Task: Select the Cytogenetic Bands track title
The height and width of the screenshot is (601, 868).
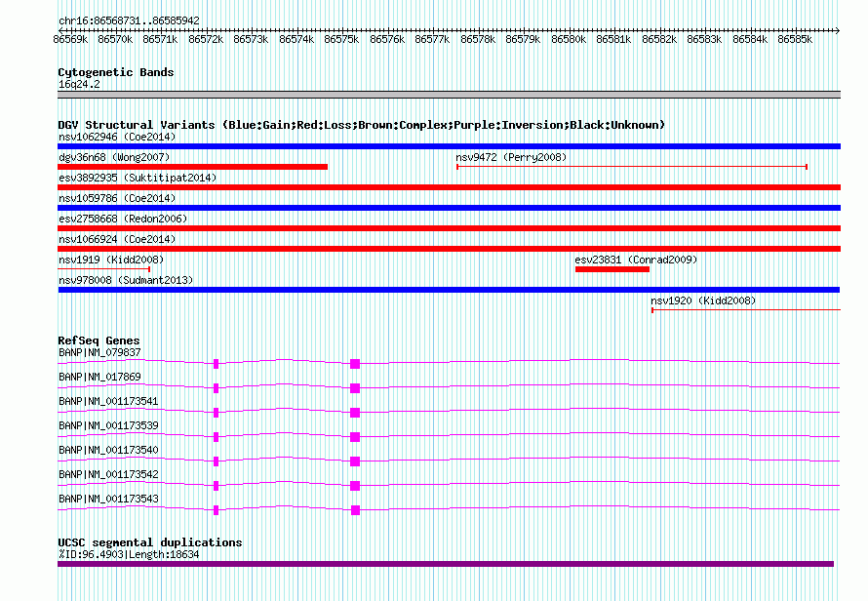Action: pyautogui.click(x=116, y=72)
